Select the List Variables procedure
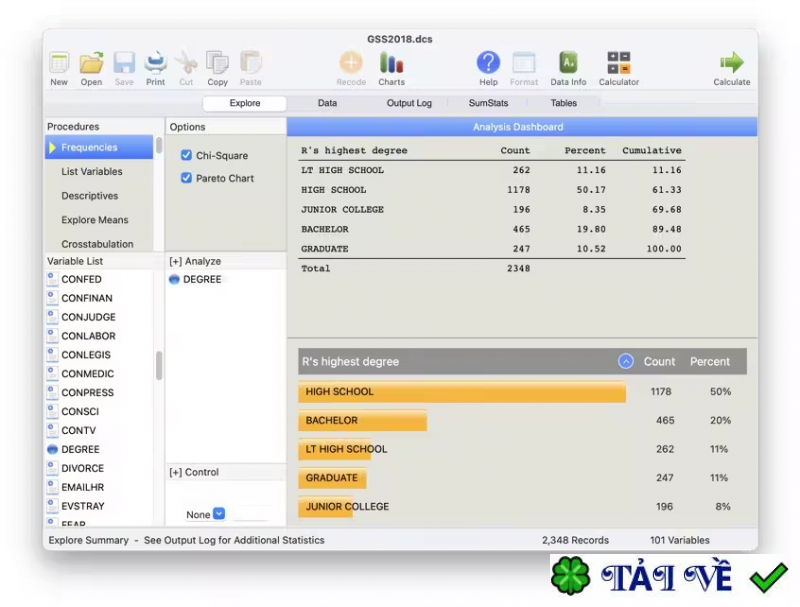The height and width of the screenshot is (607, 800). pos(99,171)
